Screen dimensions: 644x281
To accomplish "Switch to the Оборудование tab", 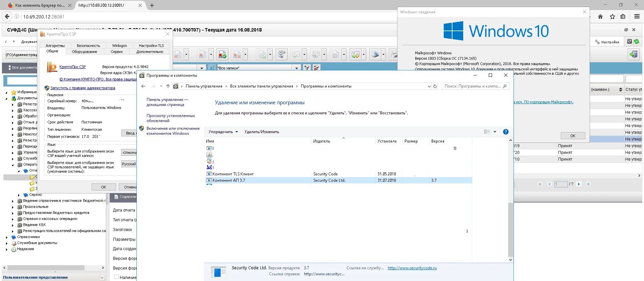I will (85, 52).
